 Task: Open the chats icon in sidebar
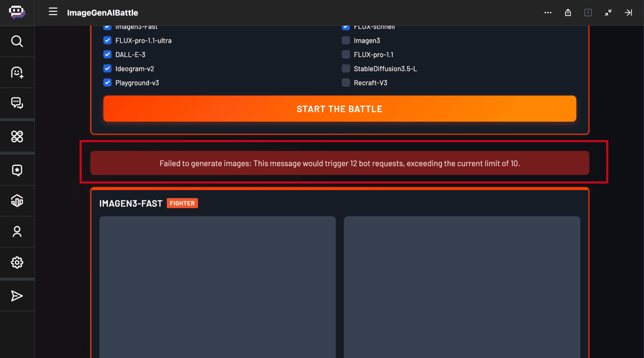click(17, 103)
